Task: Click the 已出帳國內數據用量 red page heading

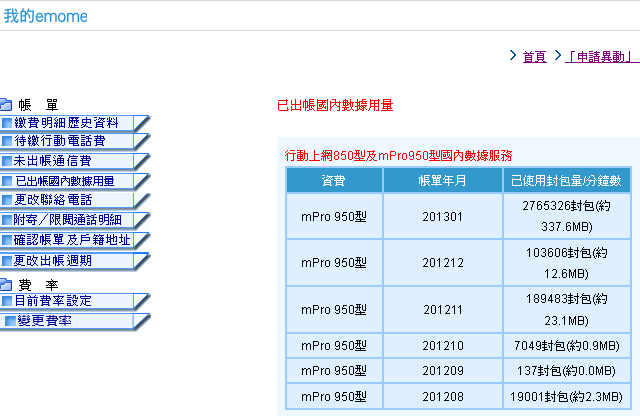Action: point(335,105)
